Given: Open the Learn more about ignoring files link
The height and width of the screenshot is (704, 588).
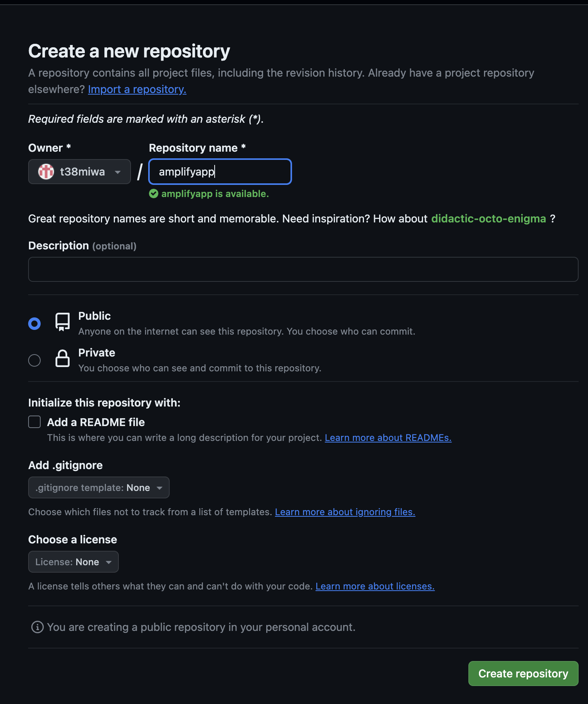Looking at the screenshot, I should pyautogui.click(x=345, y=512).
